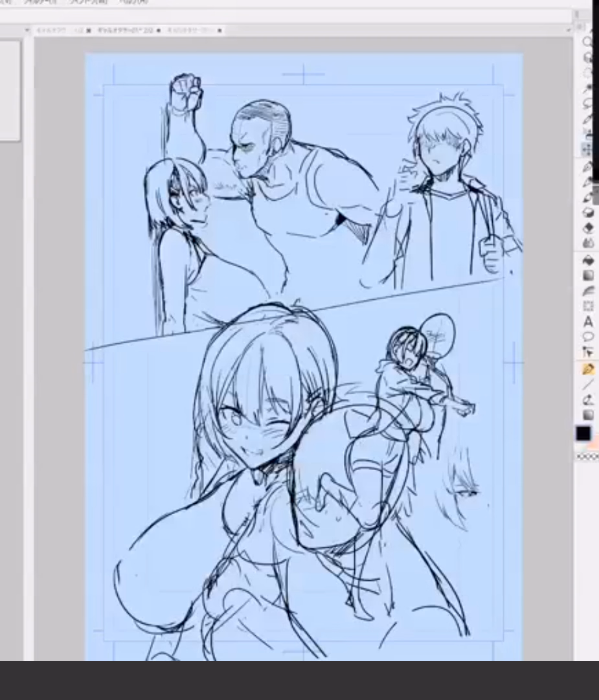Select the Correct Line tool

pyautogui.click(x=588, y=352)
